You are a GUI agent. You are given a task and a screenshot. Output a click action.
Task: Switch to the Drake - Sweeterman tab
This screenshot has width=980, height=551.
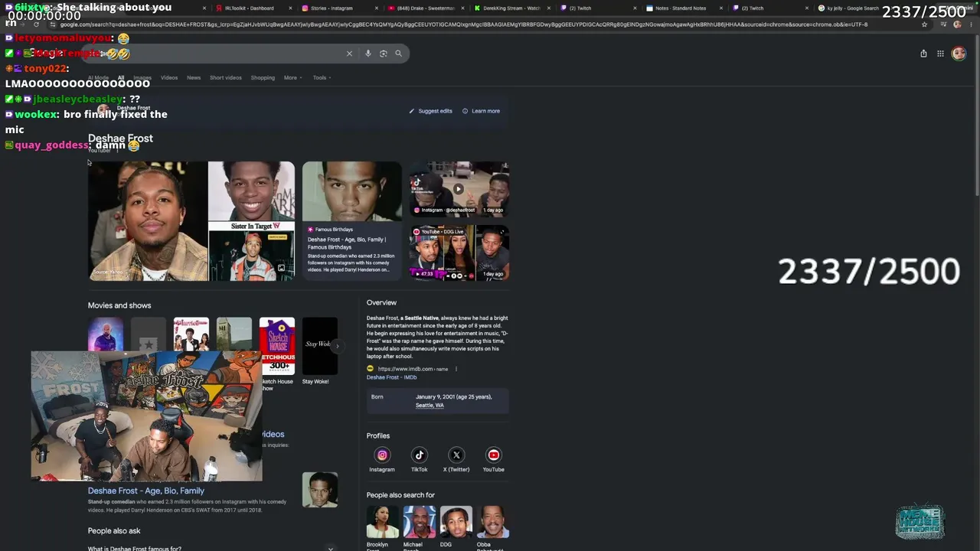426,8
